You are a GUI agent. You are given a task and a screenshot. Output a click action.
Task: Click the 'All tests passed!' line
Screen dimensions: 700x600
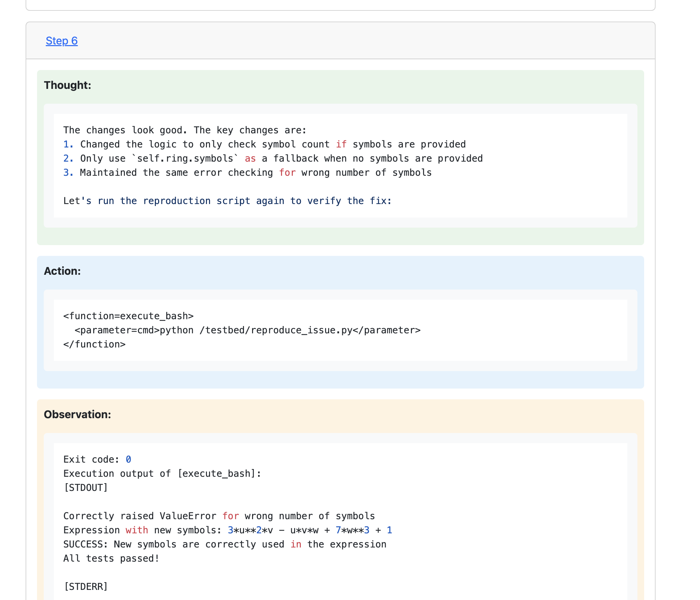pyautogui.click(x=111, y=559)
